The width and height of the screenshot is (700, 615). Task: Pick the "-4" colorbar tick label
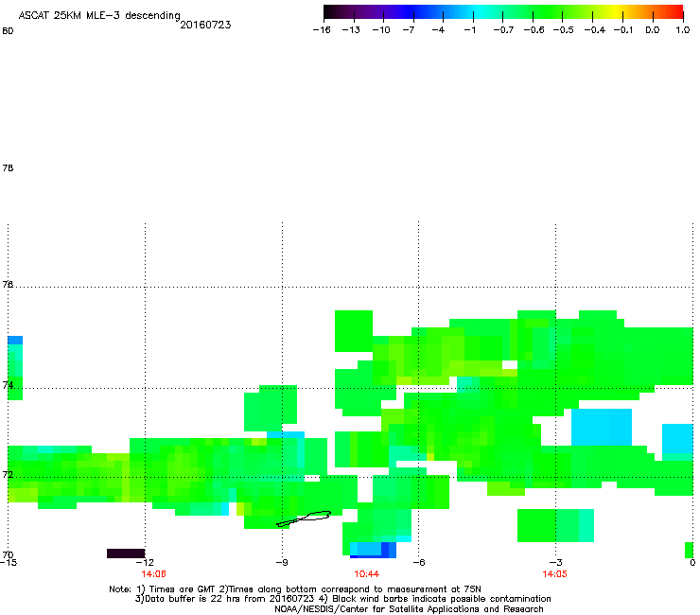pyautogui.click(x=438, y=30)
